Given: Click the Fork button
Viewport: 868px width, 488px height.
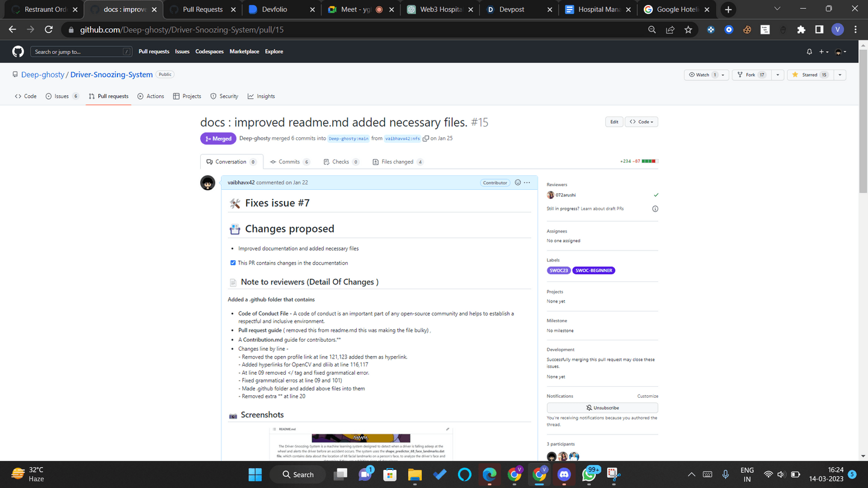Looking at the screenshot, I should 751,75.
